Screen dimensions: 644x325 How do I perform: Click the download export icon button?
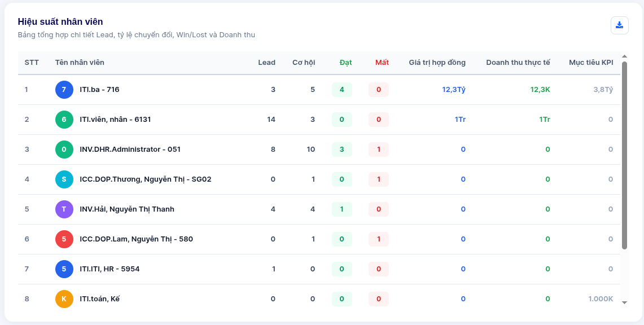click(619, 25)
